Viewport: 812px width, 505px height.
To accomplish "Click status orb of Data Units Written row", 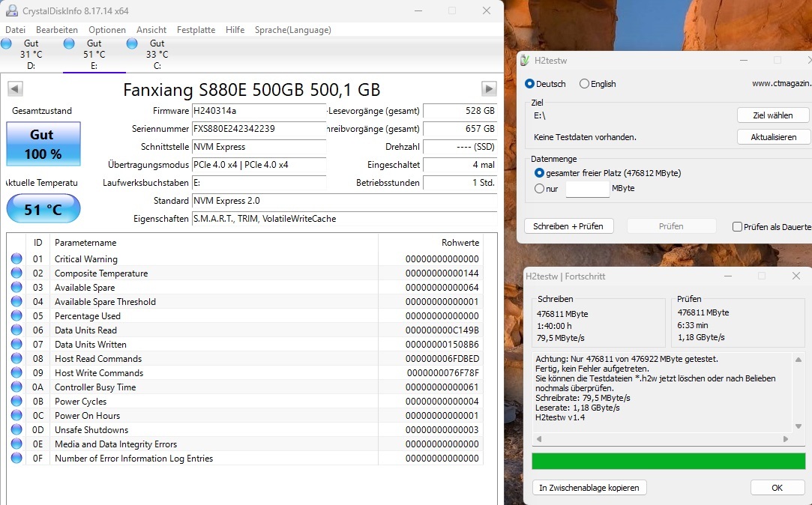I will pos(16,344).
